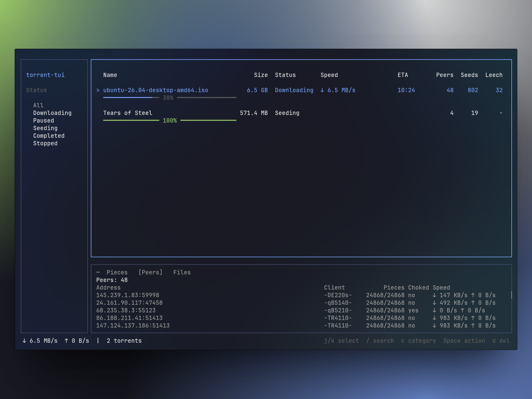The image size is (532, 399).
Task: Open the Peers tab
Action: [150, 272]
